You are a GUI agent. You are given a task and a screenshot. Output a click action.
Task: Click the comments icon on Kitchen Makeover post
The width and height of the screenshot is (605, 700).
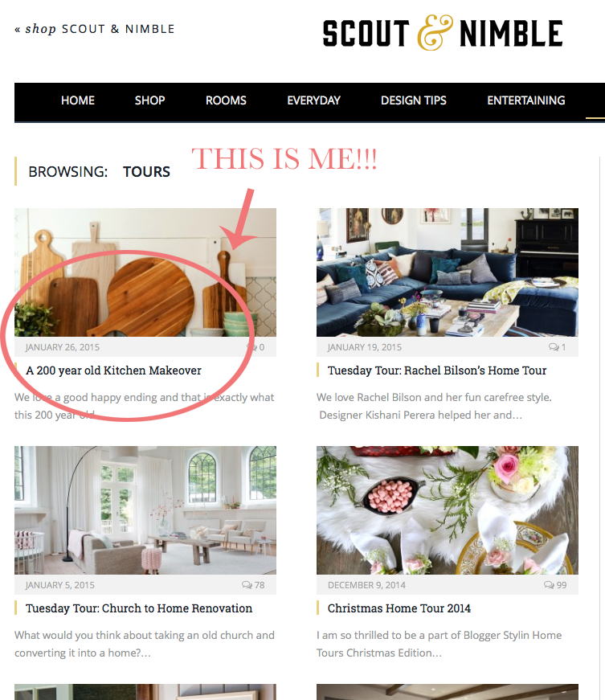click(x=251, y=347)
